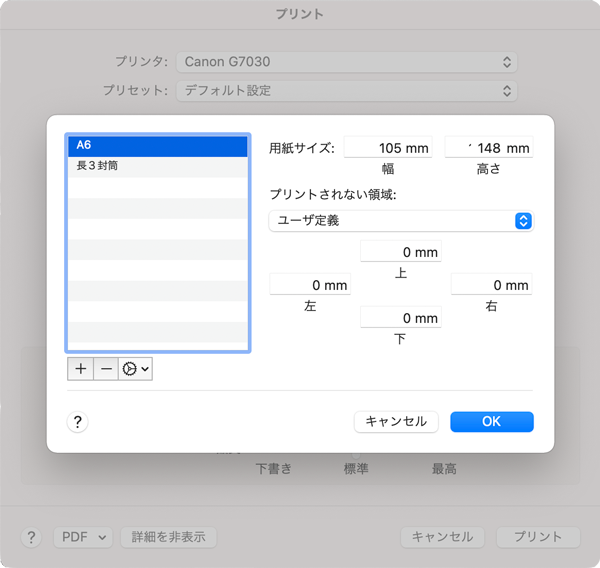The image size is (600, 568).
Task: Click the 詳細を非表示 button
Action: click(x=169, y=537)
